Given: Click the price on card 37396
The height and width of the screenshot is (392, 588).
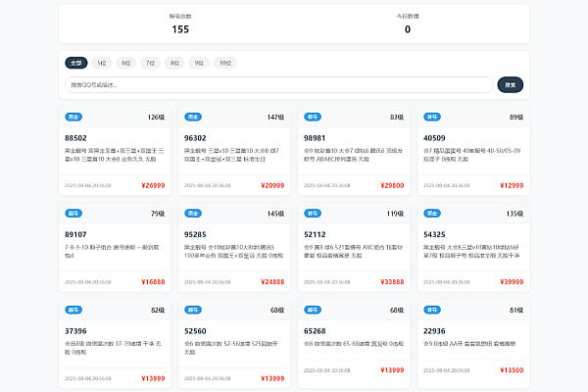Looking at the screenshot, I should point(153,378).
